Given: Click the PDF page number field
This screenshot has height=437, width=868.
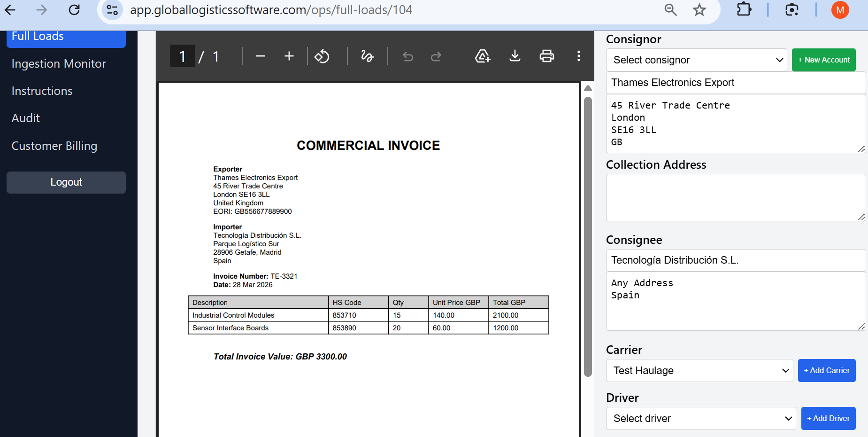Looking at the screenshot, I should tap(182, 56).
